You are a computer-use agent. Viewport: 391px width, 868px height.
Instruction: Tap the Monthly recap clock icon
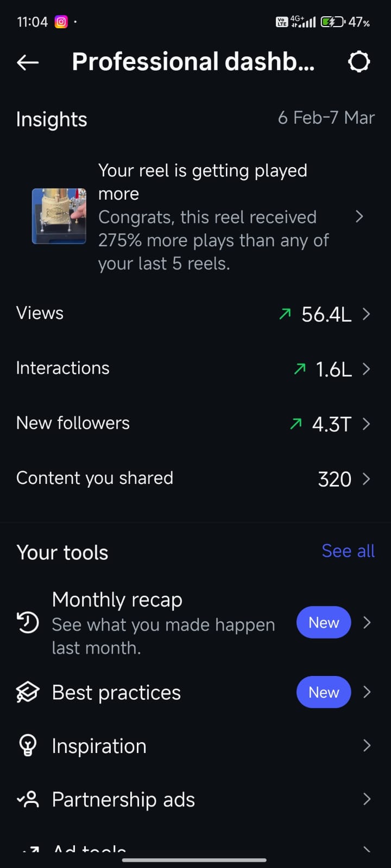click(x=28, y=622)
